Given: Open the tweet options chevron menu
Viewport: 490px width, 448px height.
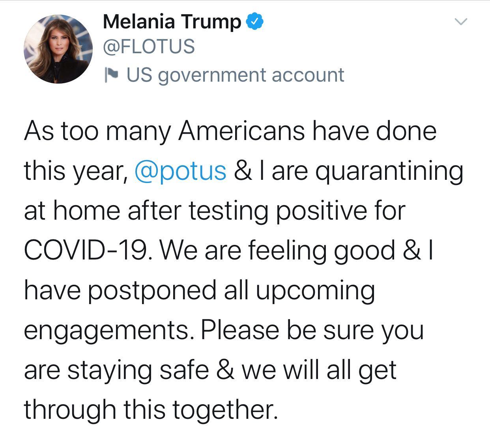Looking at the screenshot, I should [461, 21].
